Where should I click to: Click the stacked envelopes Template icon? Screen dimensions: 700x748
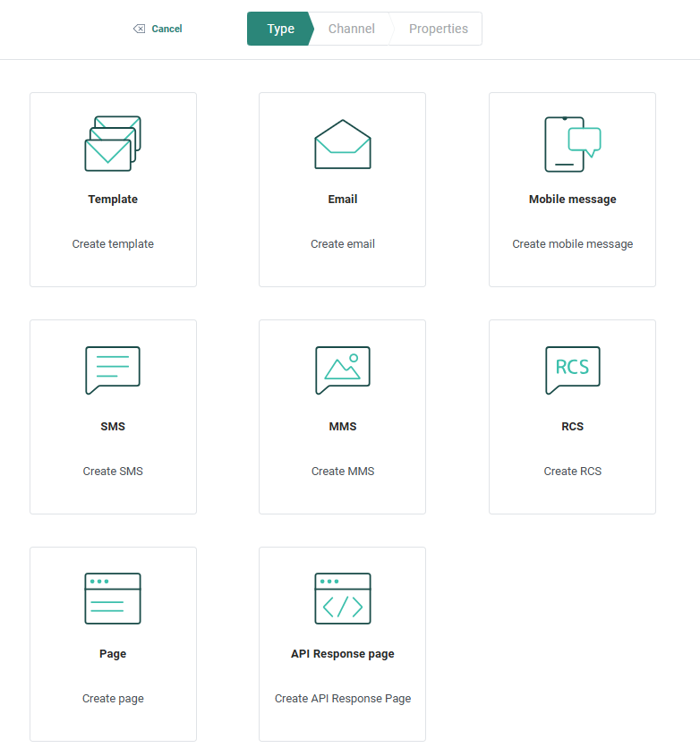pos(113,143)
